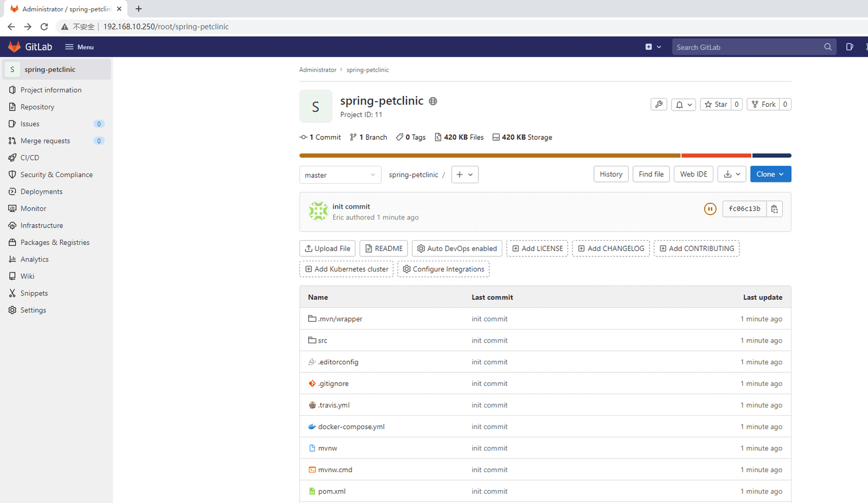Click the Administrator breadcrumb
The image size is (868, 503).
tap(318, 70)
